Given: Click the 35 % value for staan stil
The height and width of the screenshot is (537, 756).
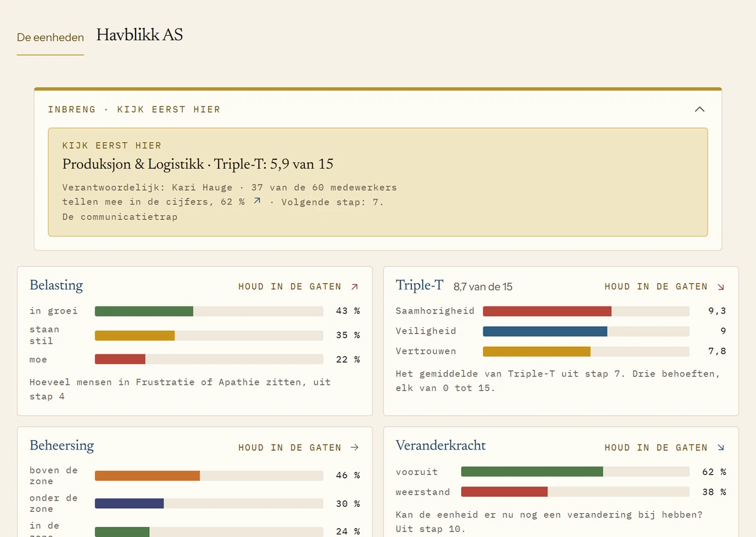Looking at the screenshot, I should pyautogui.click(x=348, y=336).
